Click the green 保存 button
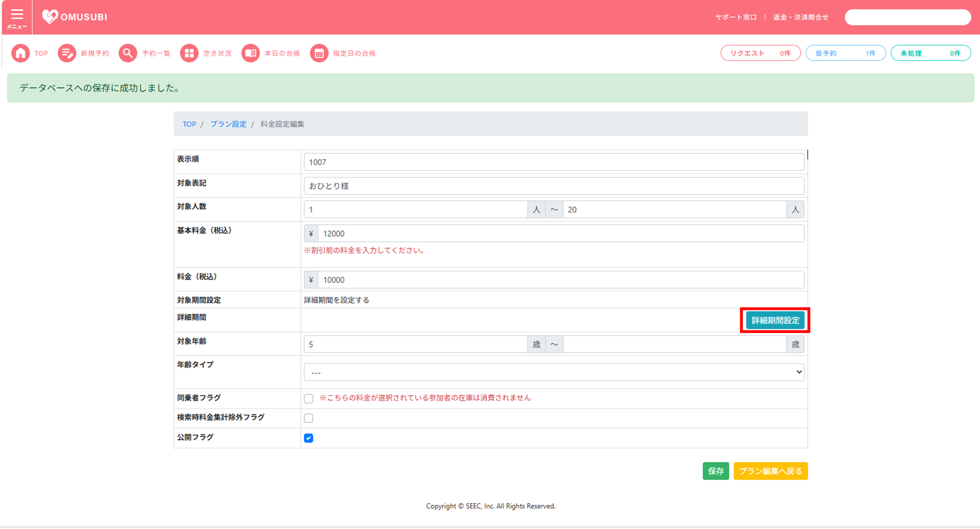The image size is (980, 529). tap(715, 471)
